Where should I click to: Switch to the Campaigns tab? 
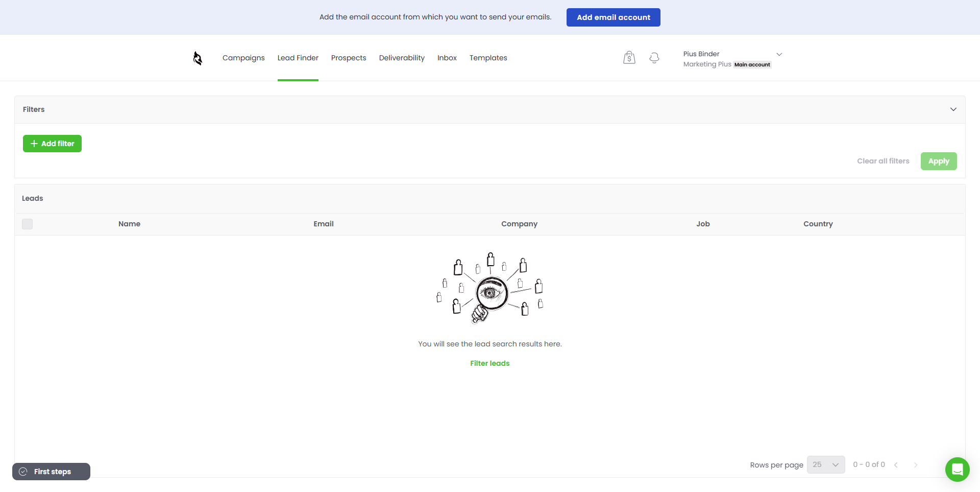(243, 58)
